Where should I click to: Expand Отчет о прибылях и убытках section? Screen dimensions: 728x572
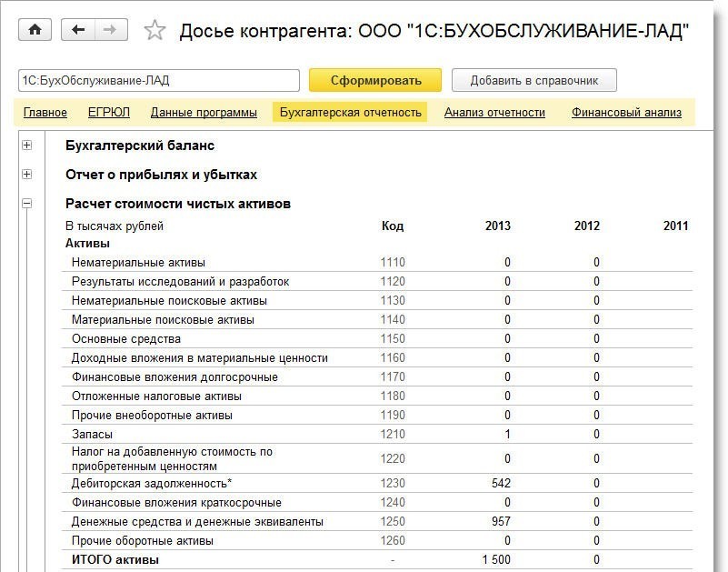click(x=26, y=175)
